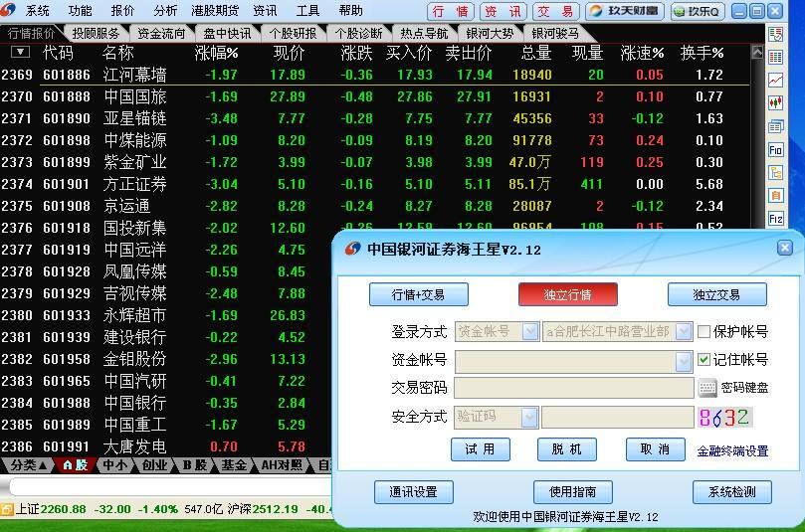Viewport: 805px width, 532px height.
Task: Click the 交易密码 input field
Action: point(573,388)
